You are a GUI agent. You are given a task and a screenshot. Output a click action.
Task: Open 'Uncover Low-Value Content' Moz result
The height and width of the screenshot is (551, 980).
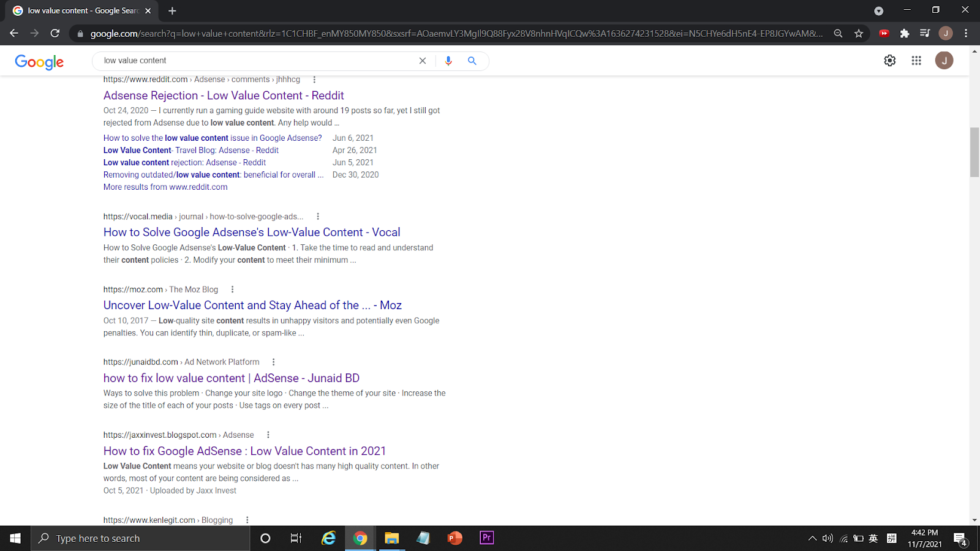pyautogui.click(x=252, y=305)
